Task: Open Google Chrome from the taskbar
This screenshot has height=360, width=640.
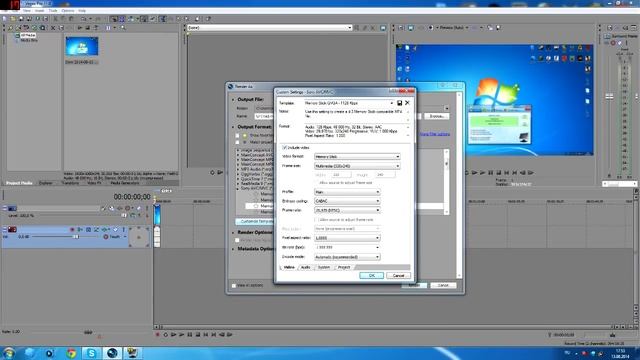Action: (71, 353)
